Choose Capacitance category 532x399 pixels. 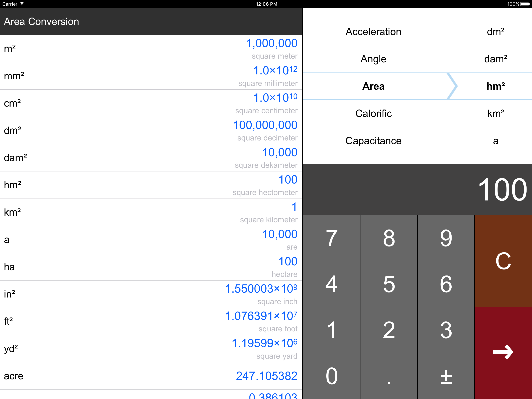click(x=373, y=141)
